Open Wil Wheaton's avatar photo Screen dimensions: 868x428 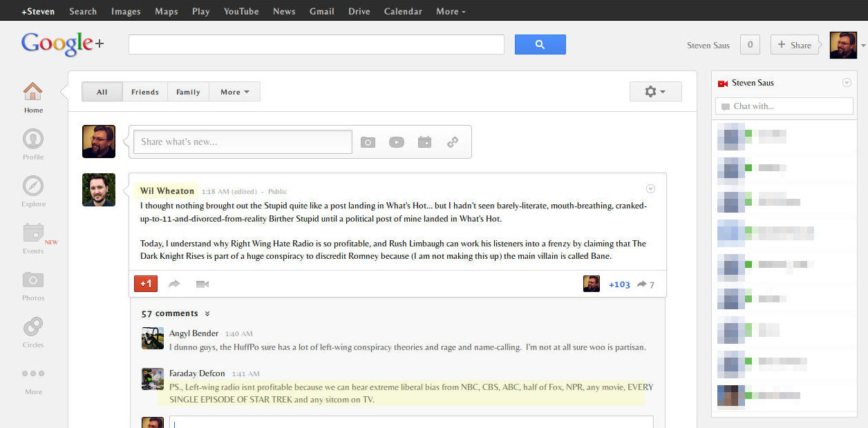point(99,190)
